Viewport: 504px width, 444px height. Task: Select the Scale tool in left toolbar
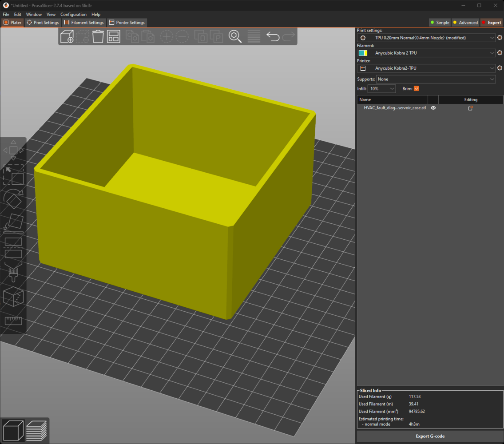pos(13,175)
